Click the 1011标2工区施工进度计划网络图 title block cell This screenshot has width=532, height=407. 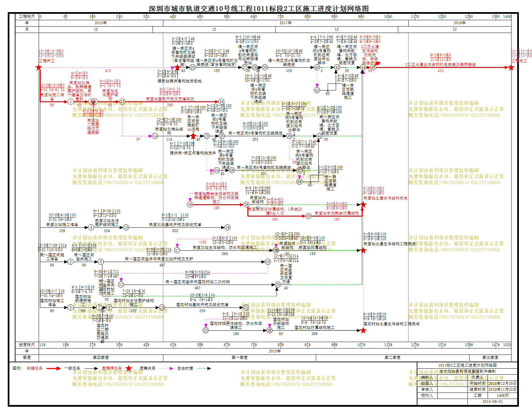(467, 365)
